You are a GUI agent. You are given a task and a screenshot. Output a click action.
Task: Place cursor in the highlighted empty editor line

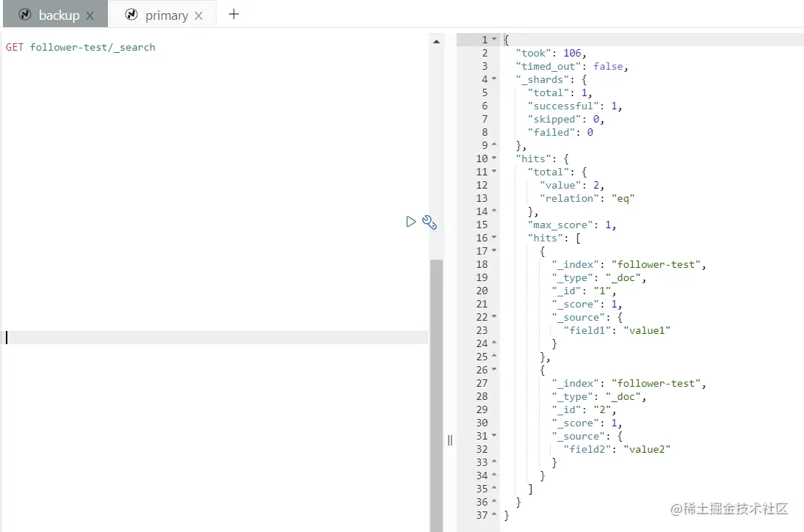point(215,338)
